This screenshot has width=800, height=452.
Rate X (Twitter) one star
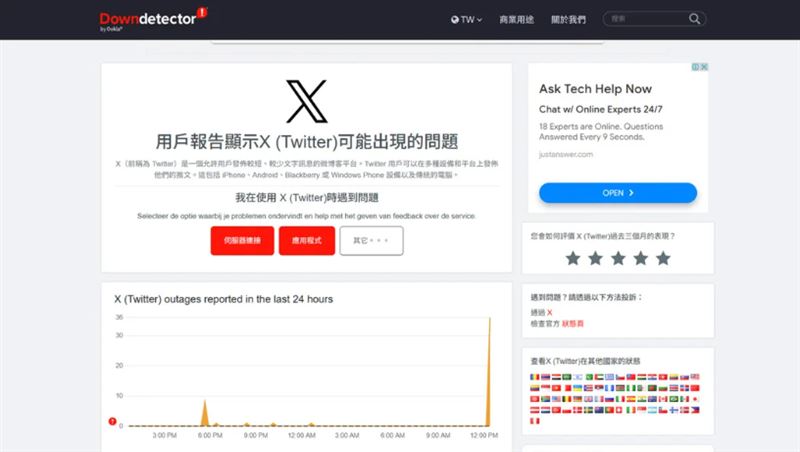[573, 258]
